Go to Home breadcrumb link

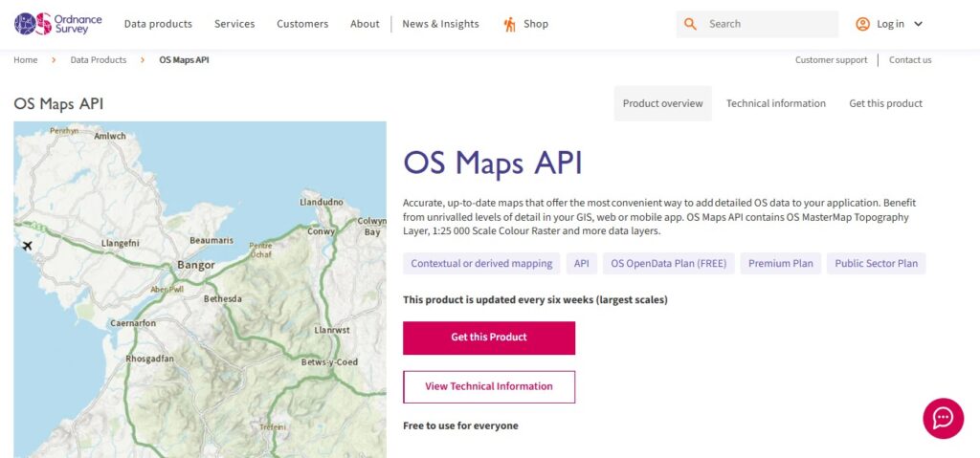(26, 60)
